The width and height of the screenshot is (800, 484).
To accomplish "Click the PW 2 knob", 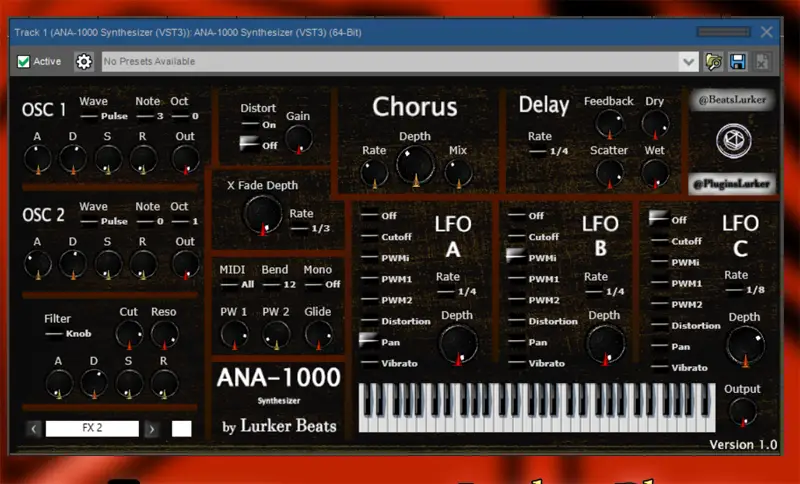I will [276, 335].
